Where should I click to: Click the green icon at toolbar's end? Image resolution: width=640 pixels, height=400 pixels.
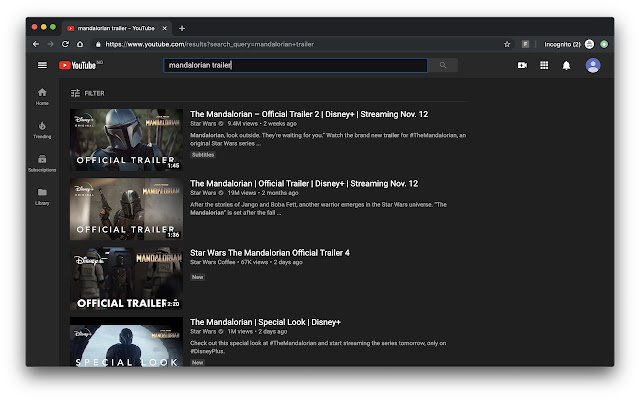[x=604, y=44]
